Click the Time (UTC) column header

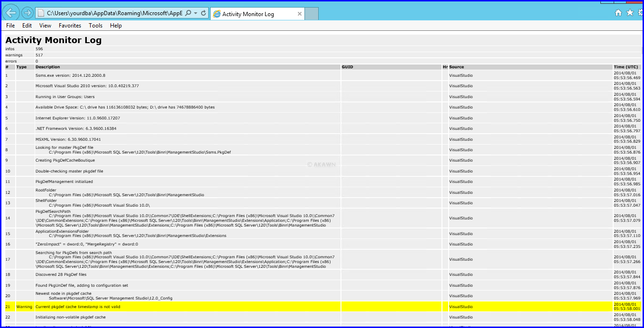(x=626, y=67)
